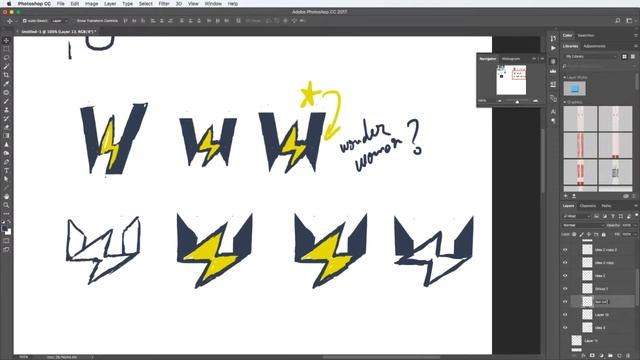The image size is (640, 360).
Task: Add a layer mask from the Layers panel footer
Action: click(592, 356)
